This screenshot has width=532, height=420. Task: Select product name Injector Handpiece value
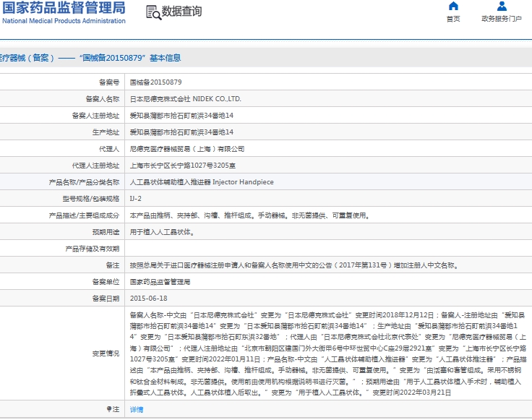[202, 182]
